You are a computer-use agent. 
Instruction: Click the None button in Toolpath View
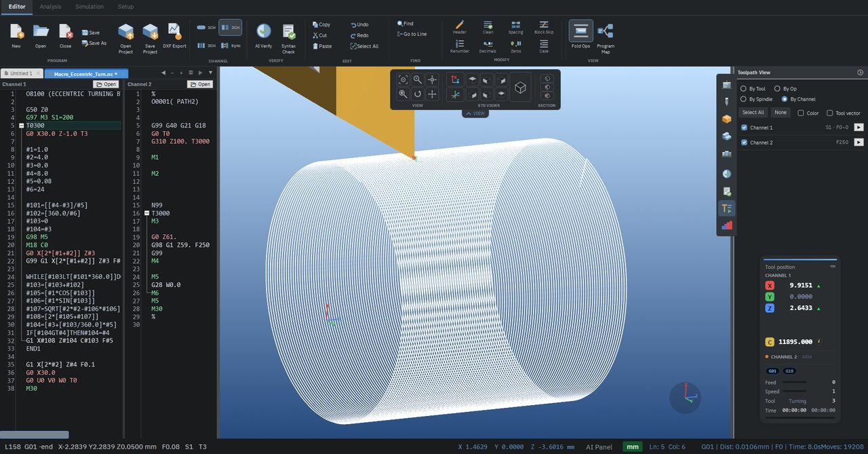781,113
